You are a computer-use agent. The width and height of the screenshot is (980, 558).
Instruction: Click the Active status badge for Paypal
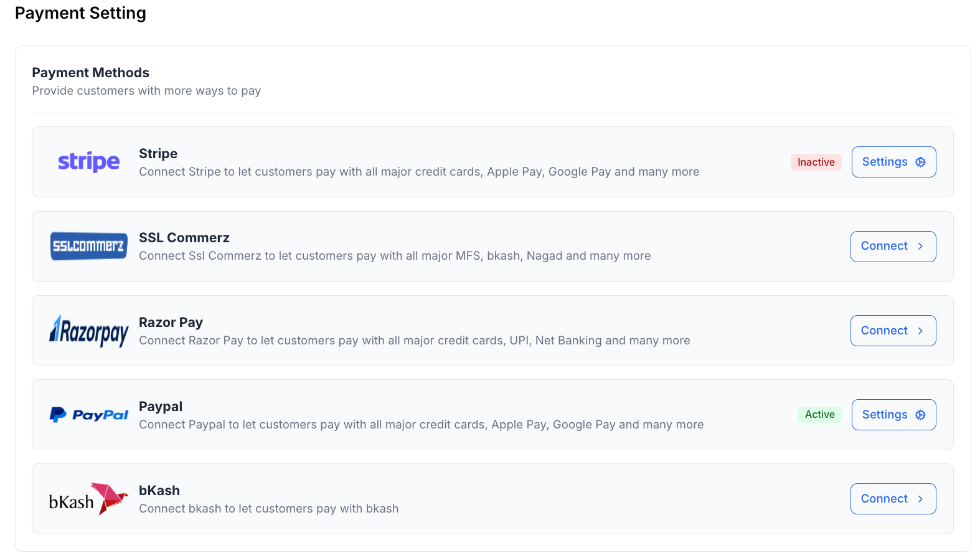[819, 415]
